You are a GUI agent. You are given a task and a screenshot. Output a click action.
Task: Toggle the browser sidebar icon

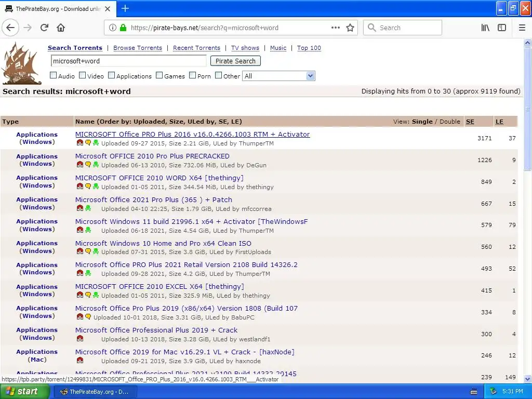tap(502, 28)
